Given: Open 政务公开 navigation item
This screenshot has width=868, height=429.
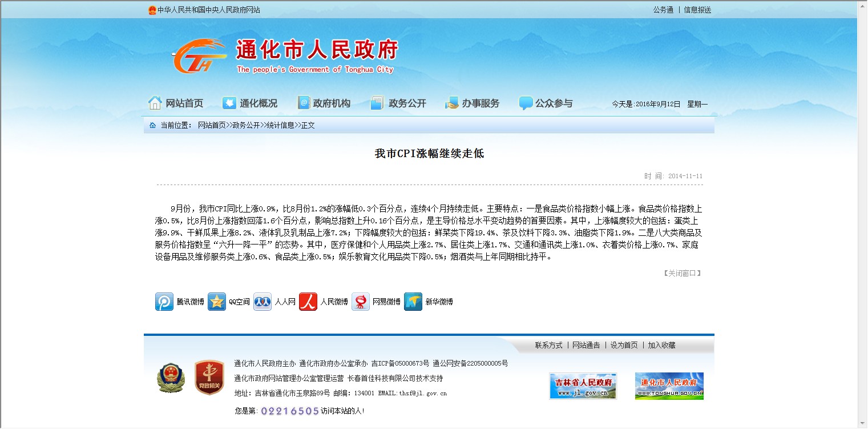Looking at the screenshot, I should click(x=399, y=103).
